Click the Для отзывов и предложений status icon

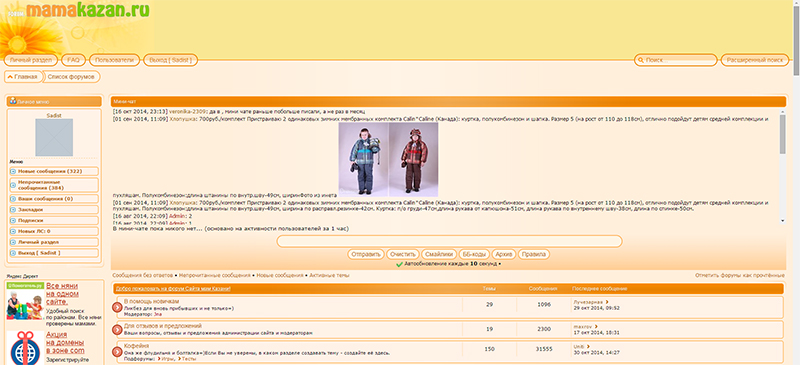tap(117, 329)
